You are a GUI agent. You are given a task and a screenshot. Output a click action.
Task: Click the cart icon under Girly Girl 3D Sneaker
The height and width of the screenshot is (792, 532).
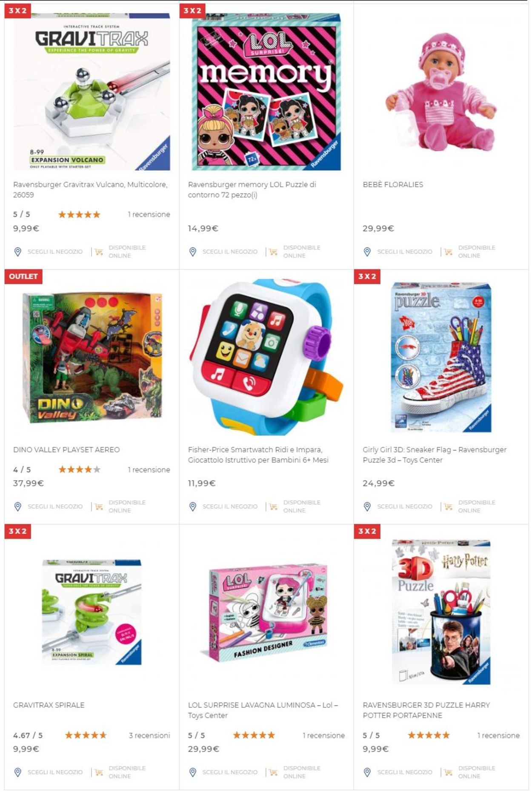point(448,506)
